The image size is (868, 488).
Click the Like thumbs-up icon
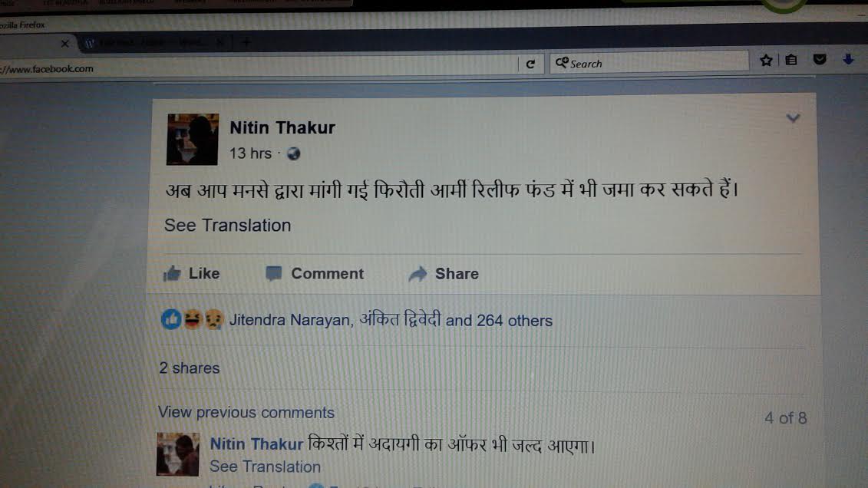tap(172, 273)
